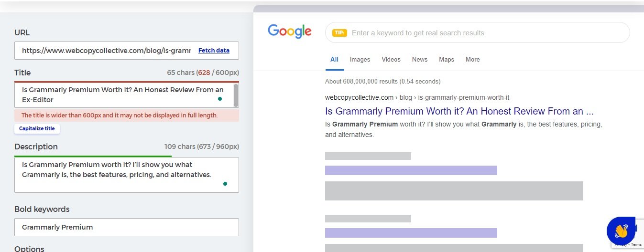The height and width of the screenshot is (252, 644).
Task: Click the green Grammarly dot in Description field
Action: coord(225,184)
